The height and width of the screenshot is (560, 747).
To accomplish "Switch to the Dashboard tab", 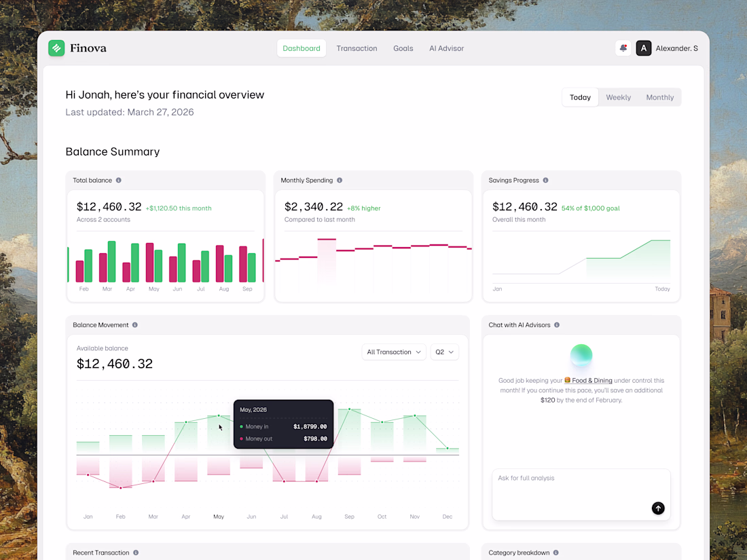I will [302, 48].
